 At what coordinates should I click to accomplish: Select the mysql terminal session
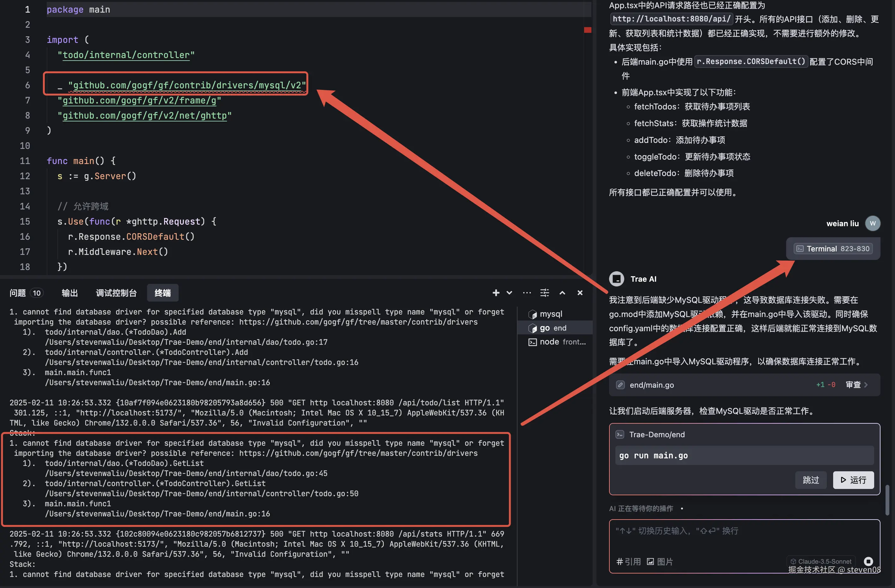(550, 314)
